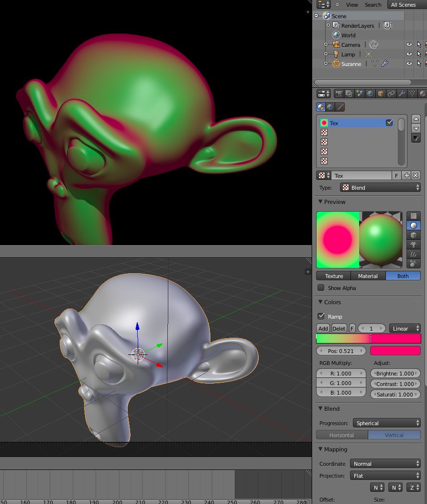Open the texture Type Blend dropdown
The image size is (427, 504).
(380, 187)
